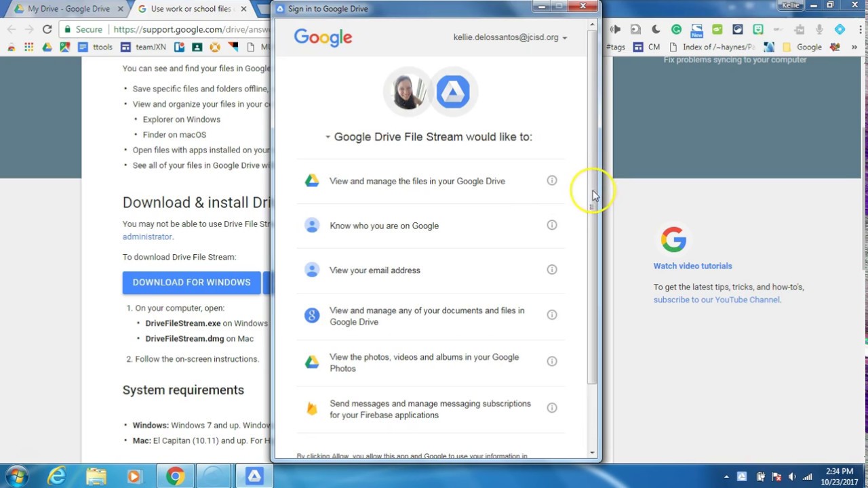Show info for 'View your email address' permission
The height and width of the screenshot is (488, 868).
point(552,270)
